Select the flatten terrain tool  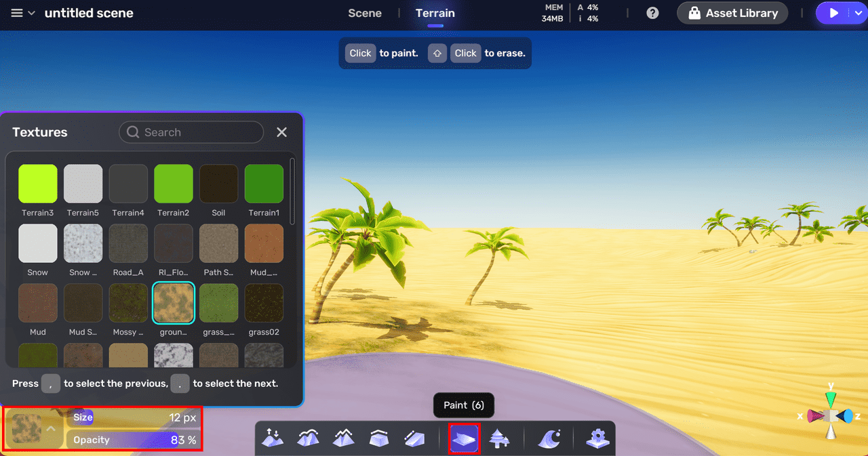click(x=378, y=438)
